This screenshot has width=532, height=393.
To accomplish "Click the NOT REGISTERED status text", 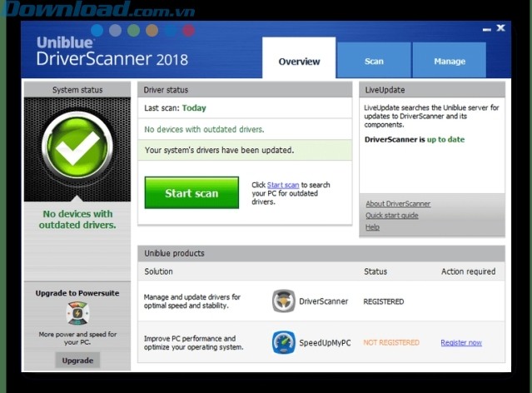I will click(x=391, y=342).
